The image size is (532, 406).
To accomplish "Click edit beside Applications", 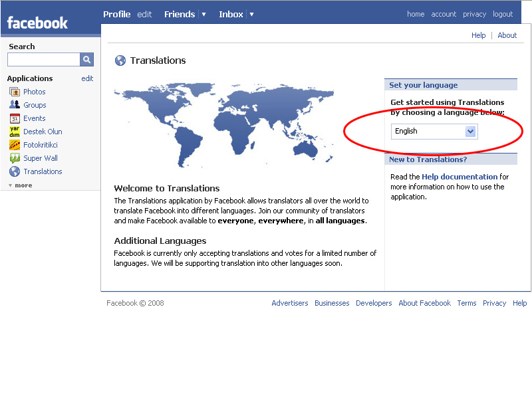I will pyautogui.click(x=87, y=78).
